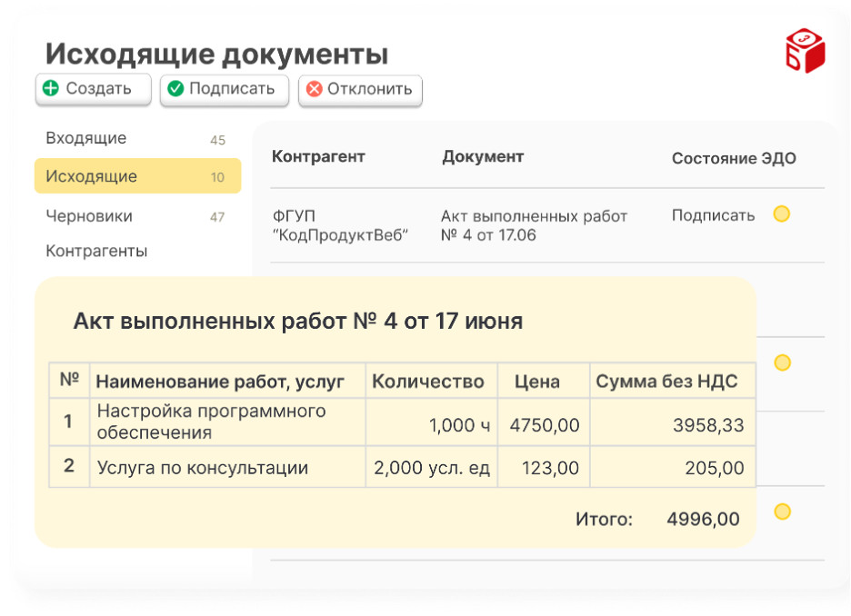Viewport: 851px width, 616px height.
Task: Open the Черновики folder
Action: pyautogui.click(x=89, y=216)
